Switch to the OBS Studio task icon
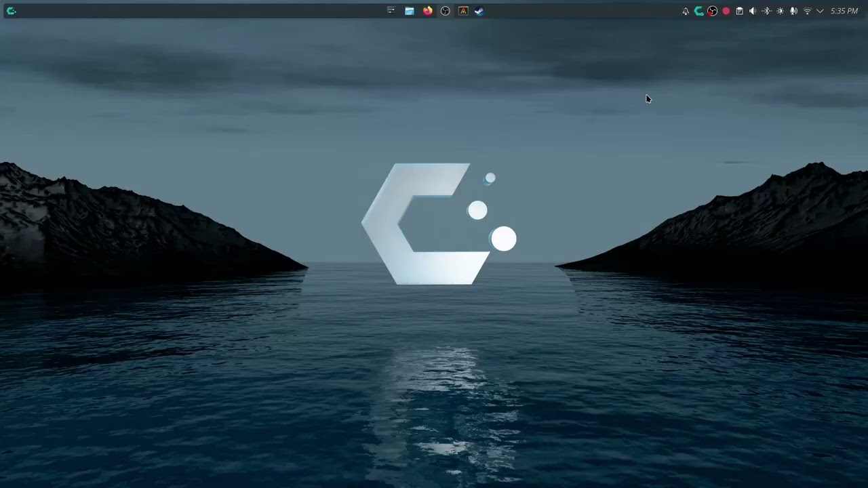 (x=446, y=11)
